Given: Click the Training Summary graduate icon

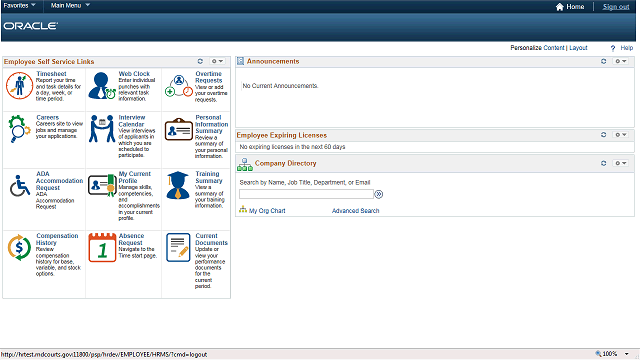Looking at the screenshot, I should pyautogui.click(x=178, y=185).
